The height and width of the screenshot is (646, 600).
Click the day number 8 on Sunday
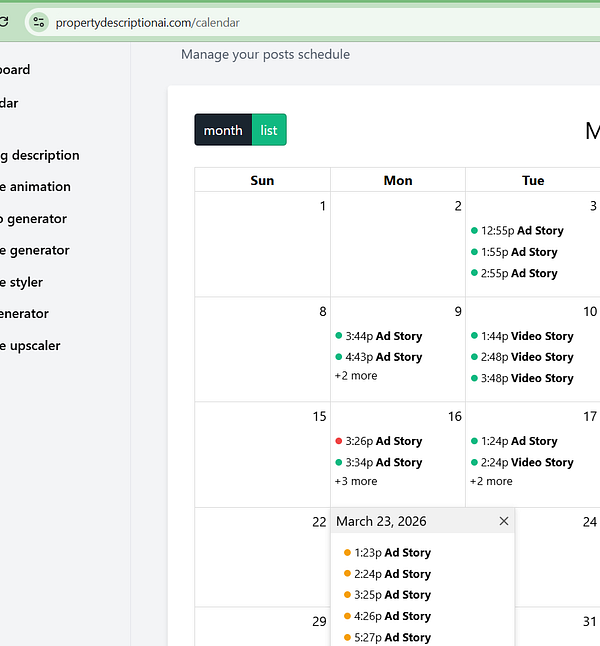pos(321,311)
